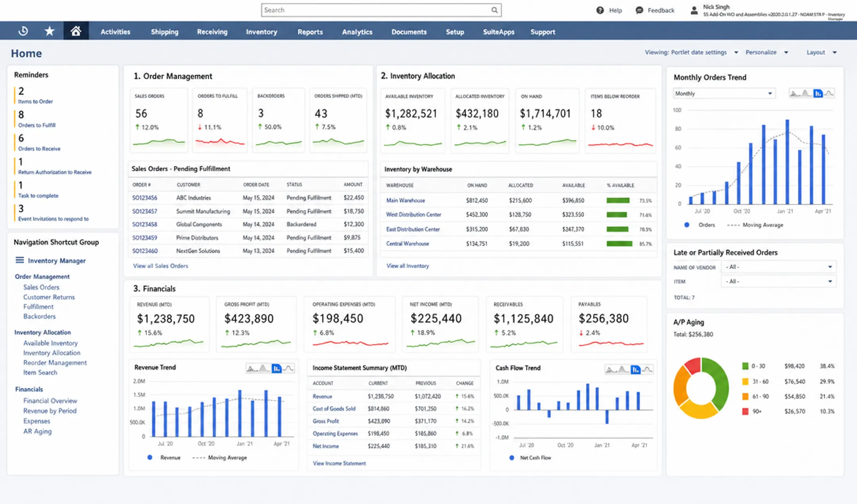Open the Analytics menu
The height and width of the screenshot is (504, 857).
pos(357,32)
